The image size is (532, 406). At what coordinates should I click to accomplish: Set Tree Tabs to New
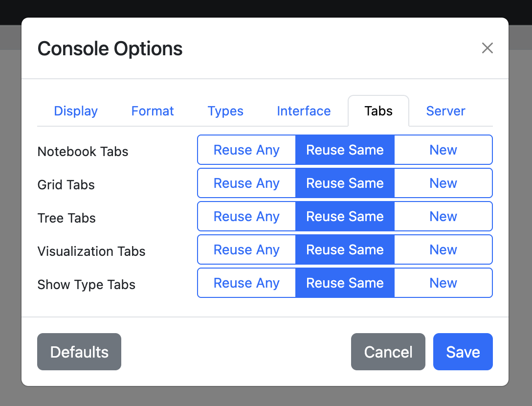443,216
